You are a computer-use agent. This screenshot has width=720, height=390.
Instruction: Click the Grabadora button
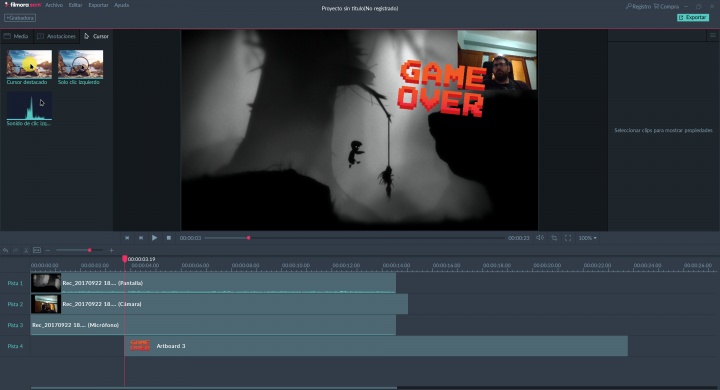click(20, 18)
